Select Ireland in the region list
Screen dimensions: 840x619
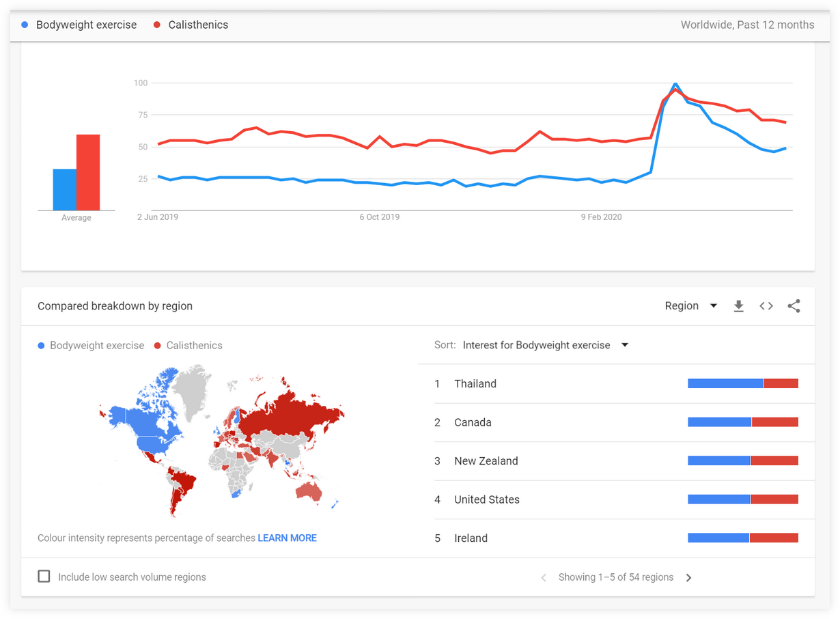pos(471,538)
